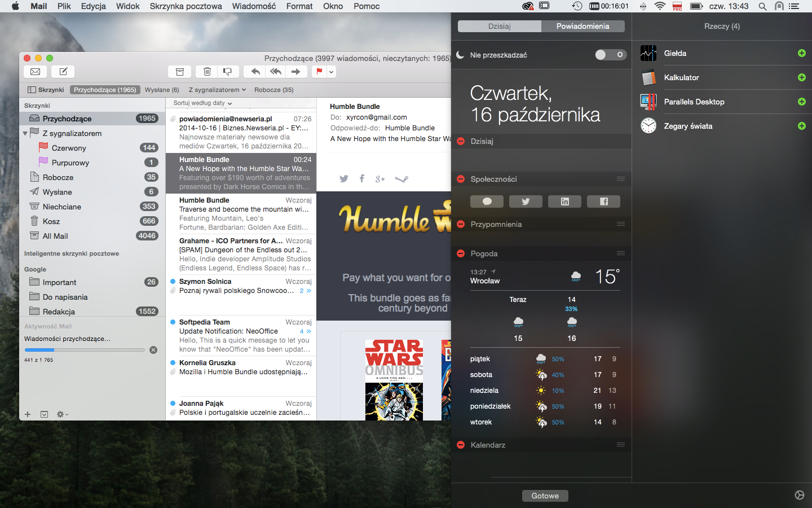Open the Wiadomość menu
The image size is (812, 508).
[254, 6]
